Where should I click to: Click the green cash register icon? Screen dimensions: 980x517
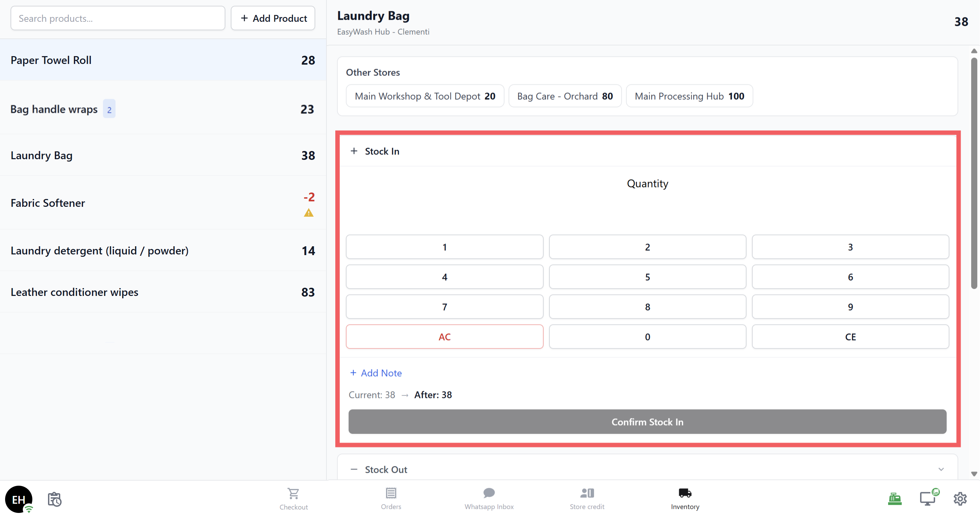895,498
